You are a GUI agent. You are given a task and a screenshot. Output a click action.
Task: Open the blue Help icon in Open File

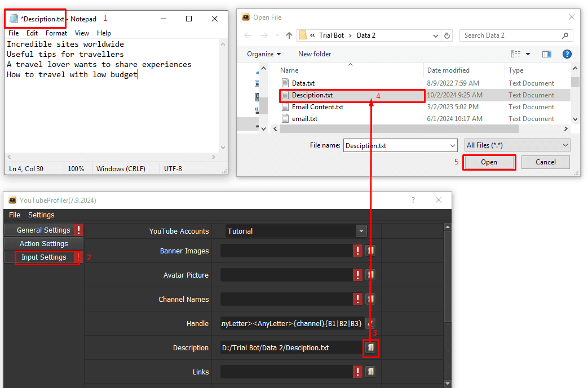pos(567,54)
